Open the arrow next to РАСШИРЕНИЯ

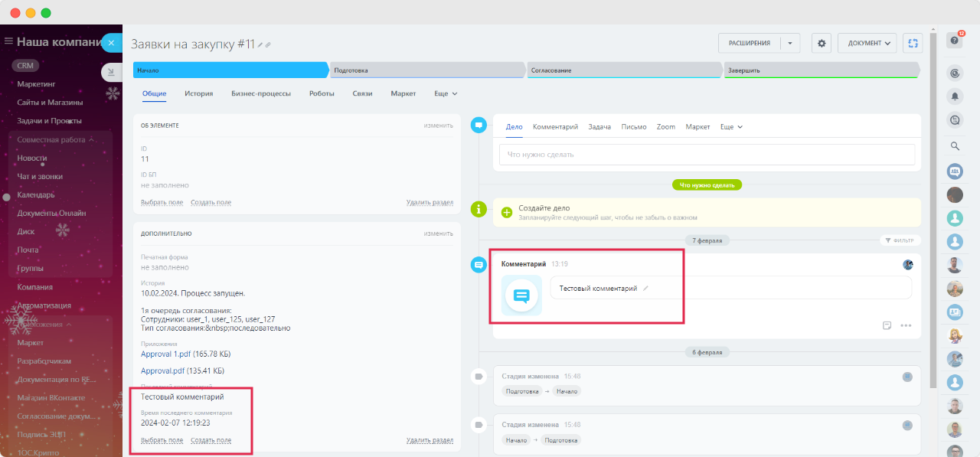click(x=790, y=44)
